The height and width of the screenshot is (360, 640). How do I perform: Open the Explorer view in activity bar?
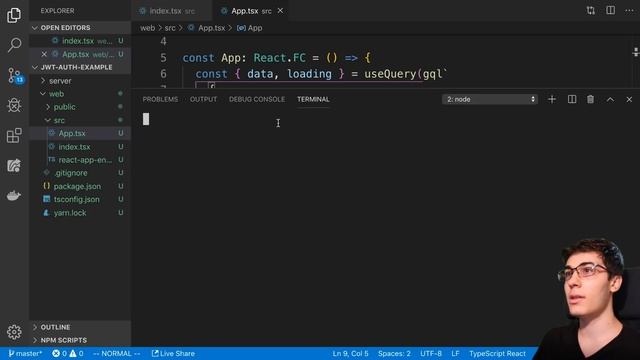tap(14, 15)
